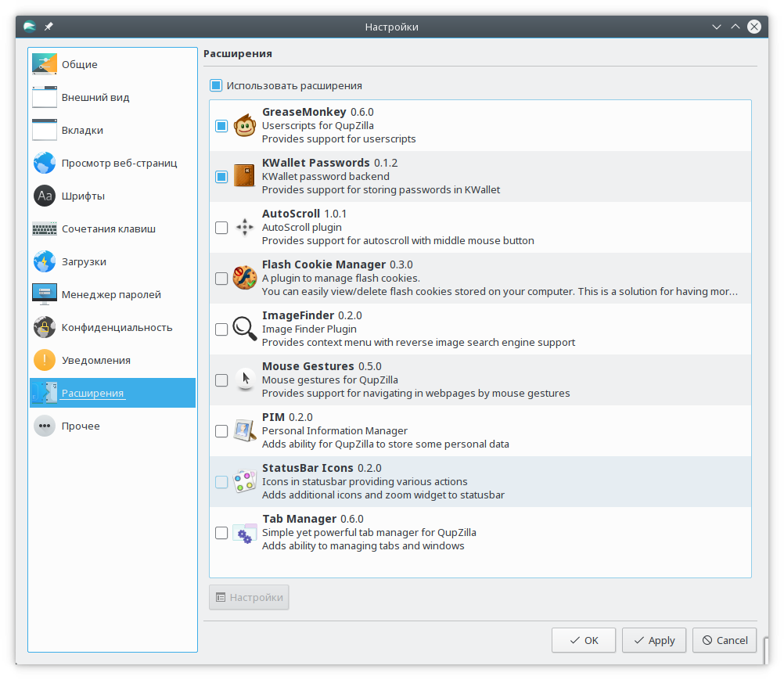The image size is (784, 680).
Task: Enable the Tab Manager checkbox
Action: [221, 533]
